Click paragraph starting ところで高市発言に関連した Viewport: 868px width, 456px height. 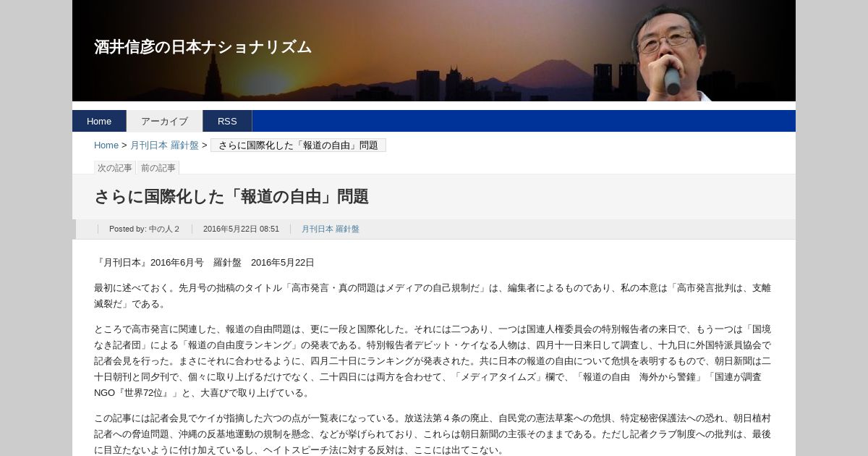tap(433, 360)
